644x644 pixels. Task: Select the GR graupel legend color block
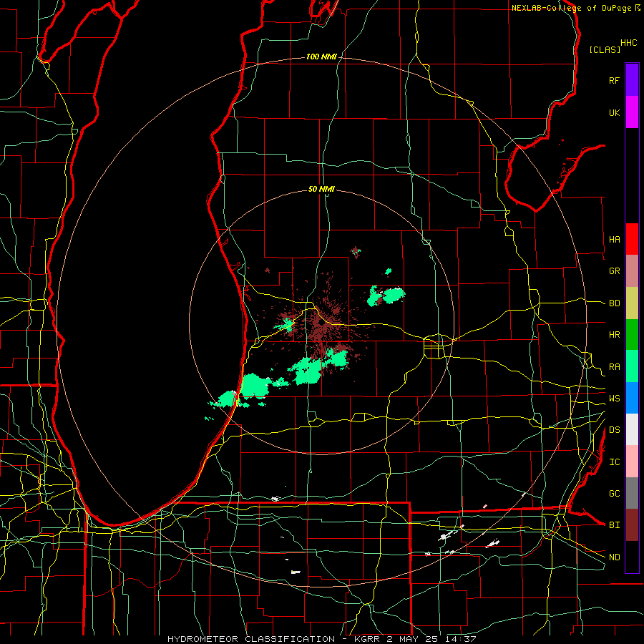click(x=632, y=270)
